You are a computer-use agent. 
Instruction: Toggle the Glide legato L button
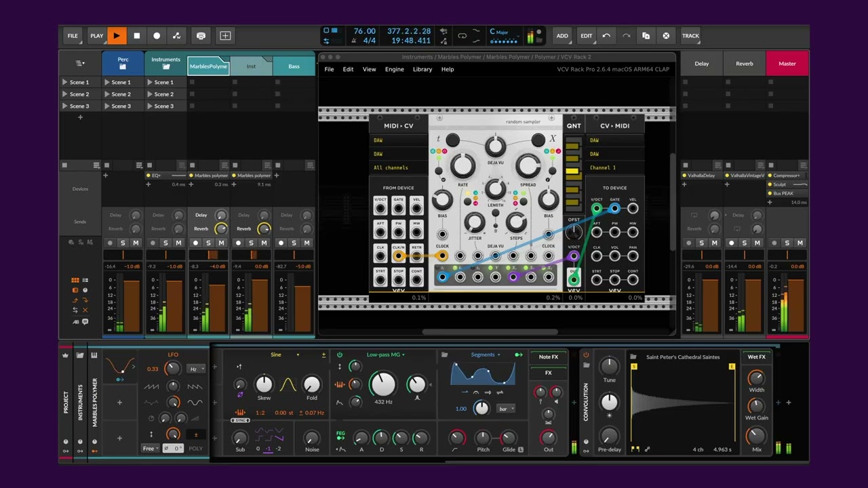pos(521,449)
